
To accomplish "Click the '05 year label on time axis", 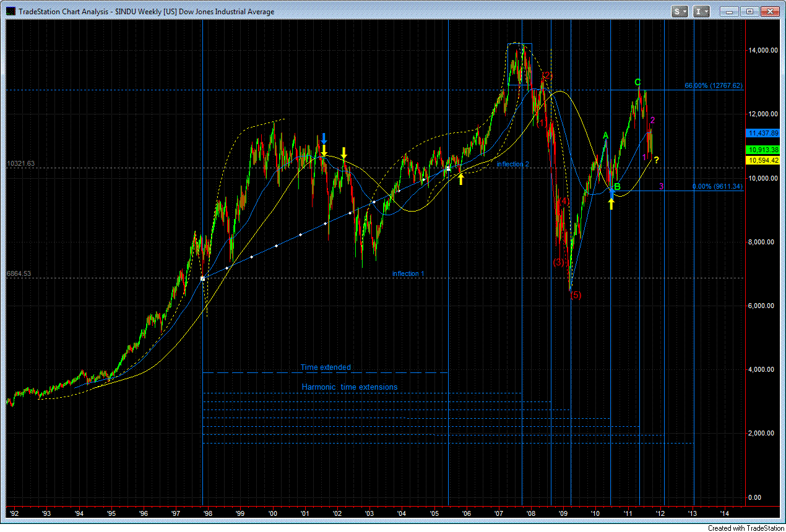I will pyautogui.click(x=434, y=513).
